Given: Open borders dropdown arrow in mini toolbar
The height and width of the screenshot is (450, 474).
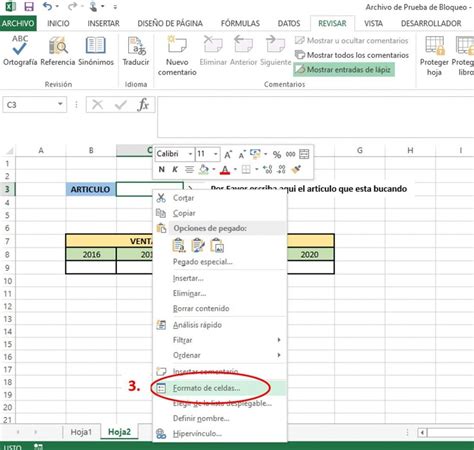Looking at the screenshot, I should (256, 169).
